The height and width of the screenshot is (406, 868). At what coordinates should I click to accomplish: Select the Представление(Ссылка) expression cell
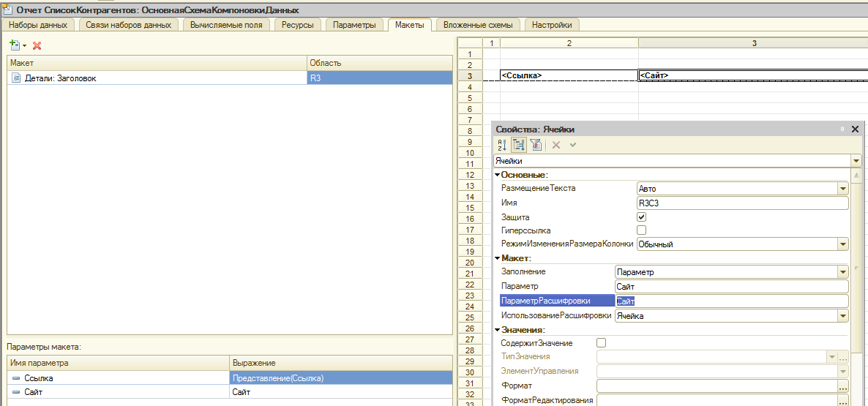click(x=340, y=378)
